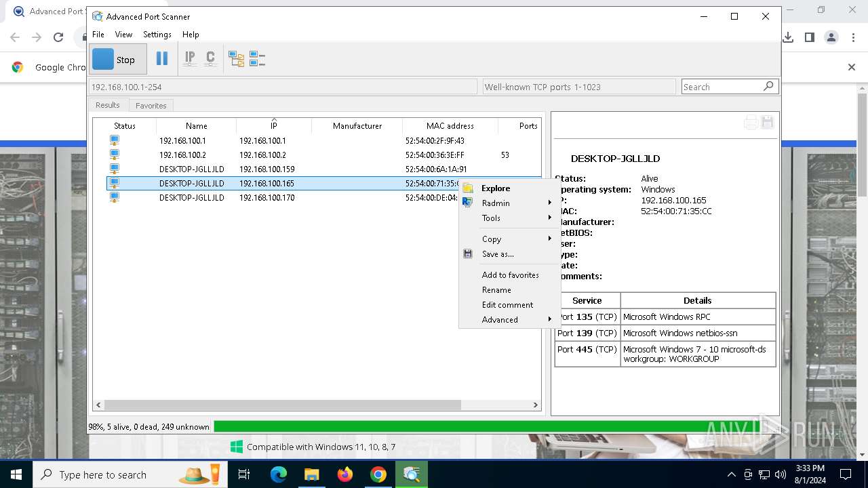The width and height of the screenshot is (868, 488).
Task: Select the 192.168.100.159 IP cell
Action: point(267,169)
